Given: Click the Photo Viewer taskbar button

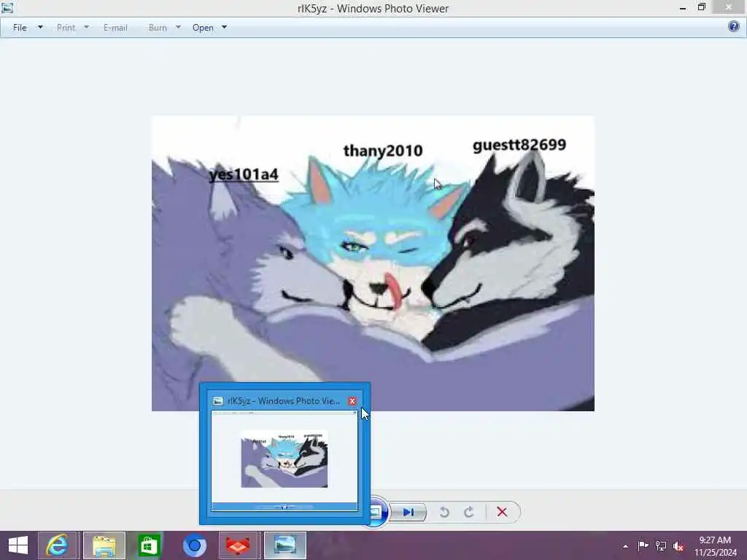Looking at the screenshot, I should [285, 545].
